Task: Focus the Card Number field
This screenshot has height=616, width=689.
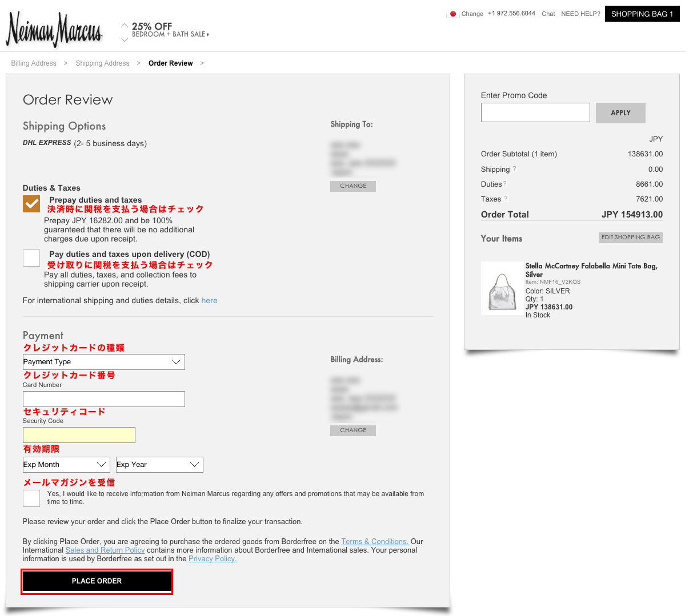Action: coord(104,399)
